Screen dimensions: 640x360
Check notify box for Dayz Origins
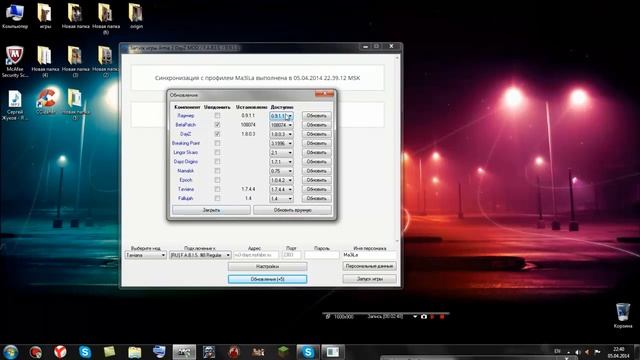coord(217,162)
